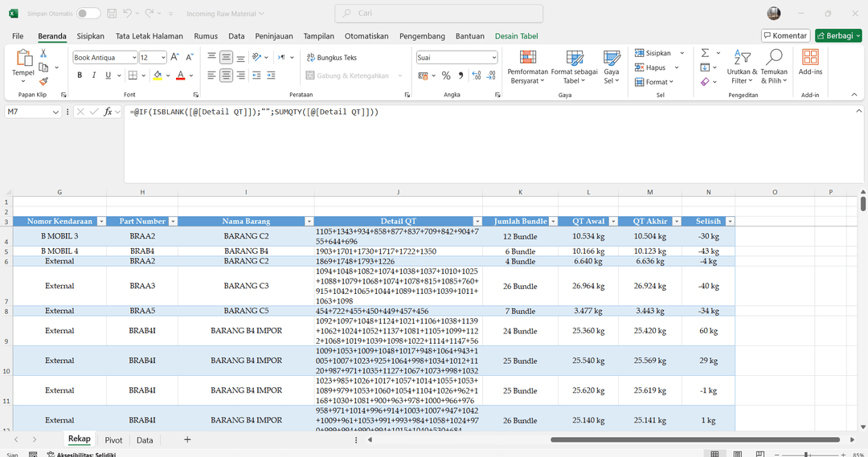868x457 pixels.
Task: Click the Komentar button
Action: coord(785,35)
